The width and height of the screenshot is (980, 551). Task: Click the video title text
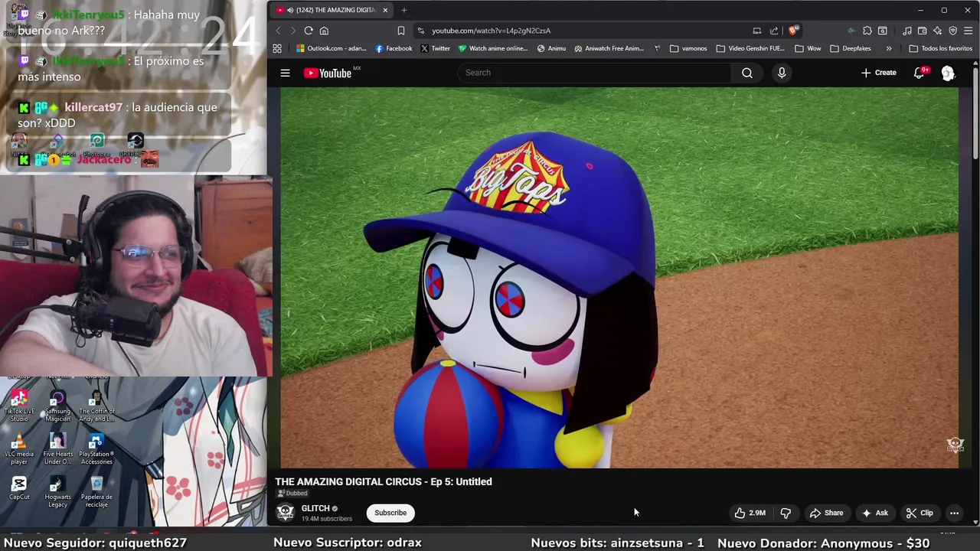(383, 481)
